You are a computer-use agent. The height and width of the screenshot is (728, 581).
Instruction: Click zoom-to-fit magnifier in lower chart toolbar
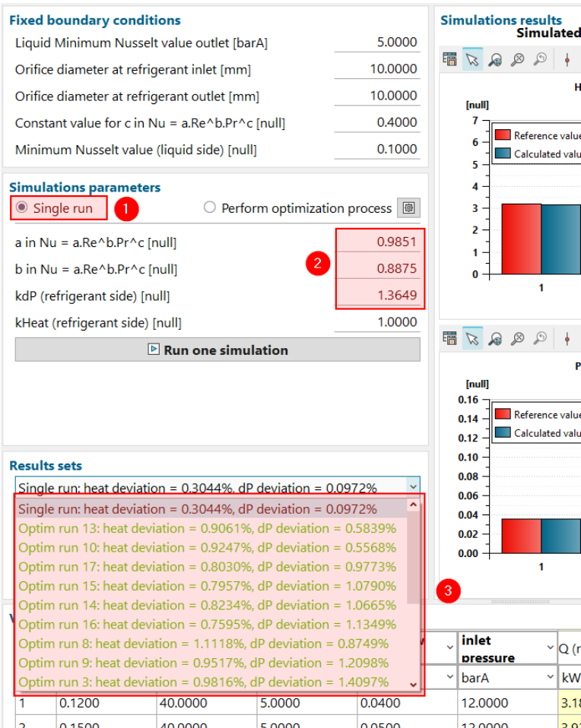[517, 338]
